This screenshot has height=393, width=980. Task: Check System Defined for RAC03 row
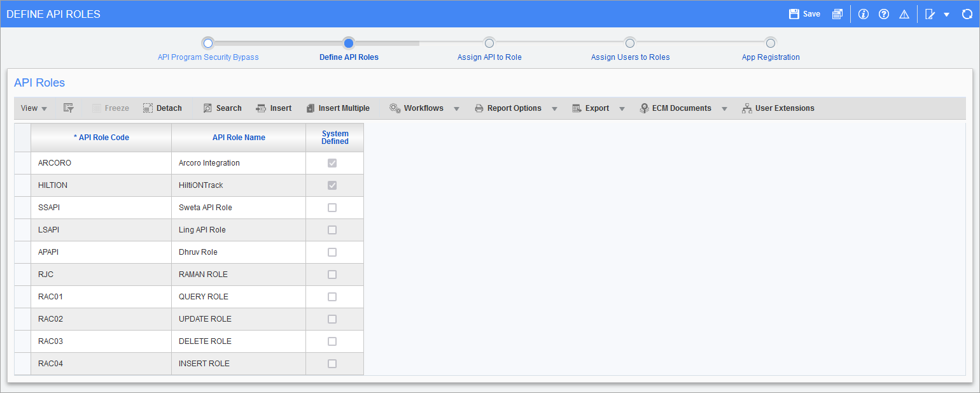[x=332, y=341]
